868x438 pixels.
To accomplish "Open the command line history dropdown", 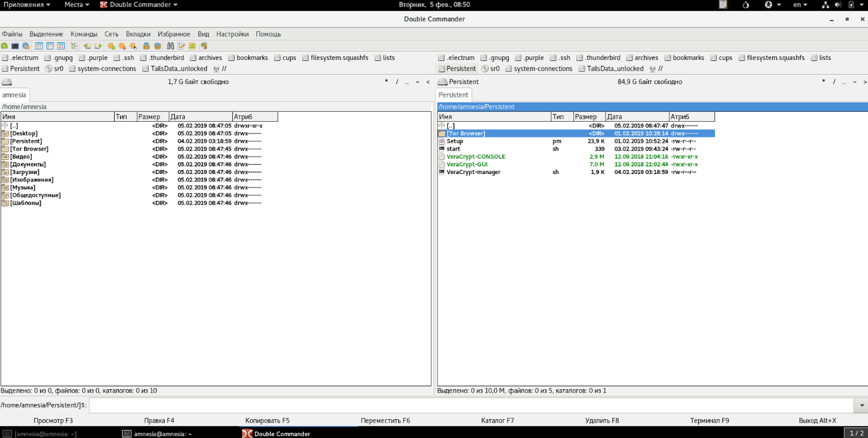I will click(x=862, y=406).
